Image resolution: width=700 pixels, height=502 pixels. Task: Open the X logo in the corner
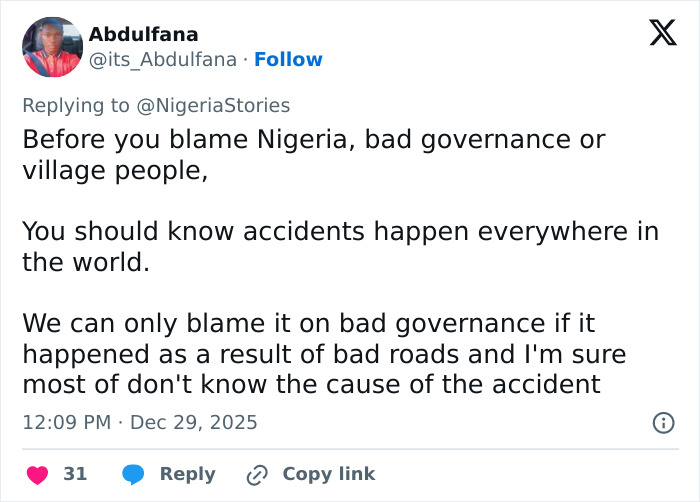[656, 34]
